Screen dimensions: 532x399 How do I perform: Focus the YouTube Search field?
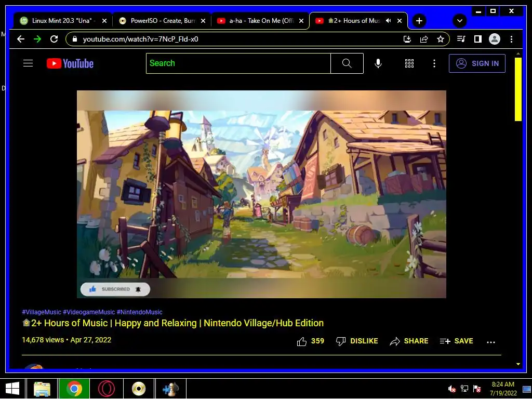click(238, 63)
